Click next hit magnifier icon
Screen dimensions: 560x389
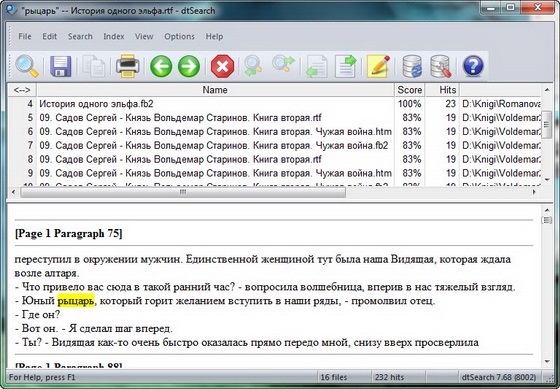coord(284,65)
